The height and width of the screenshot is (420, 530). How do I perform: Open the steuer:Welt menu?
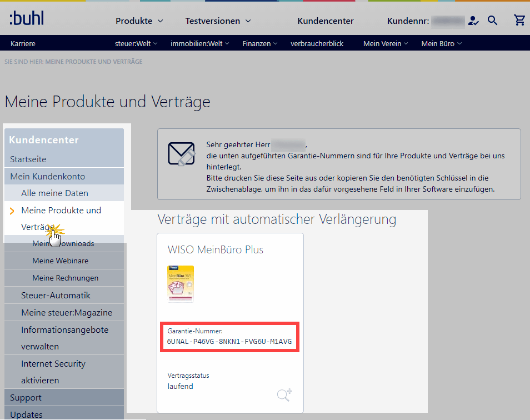[136, 43]
